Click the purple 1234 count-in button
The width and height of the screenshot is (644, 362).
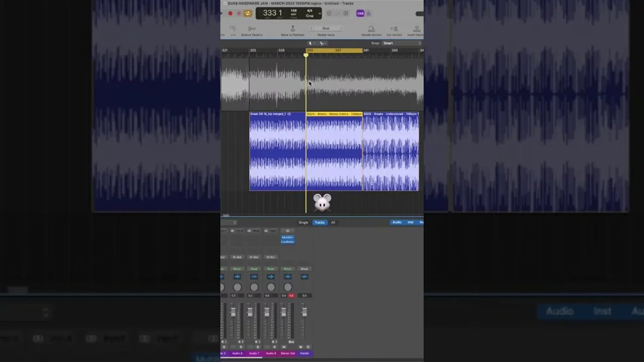point(360,14)
